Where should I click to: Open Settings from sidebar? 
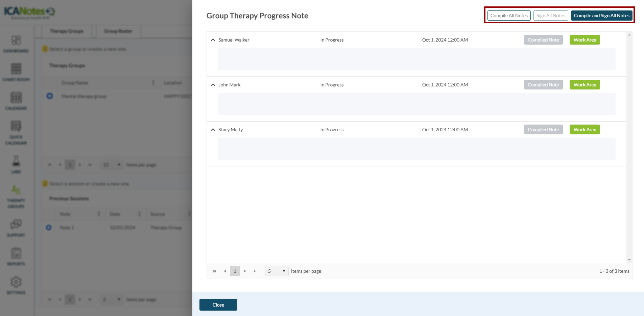tap(16, 286)
